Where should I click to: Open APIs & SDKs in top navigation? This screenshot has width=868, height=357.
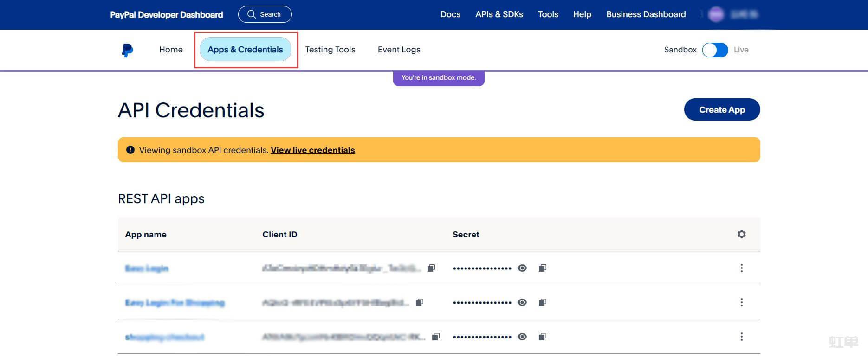499,14
